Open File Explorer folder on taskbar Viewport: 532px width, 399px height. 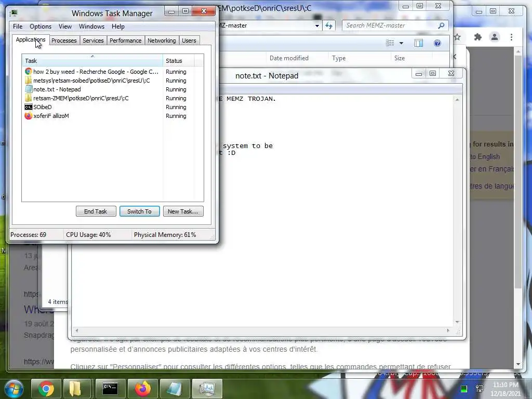point(75,389)
